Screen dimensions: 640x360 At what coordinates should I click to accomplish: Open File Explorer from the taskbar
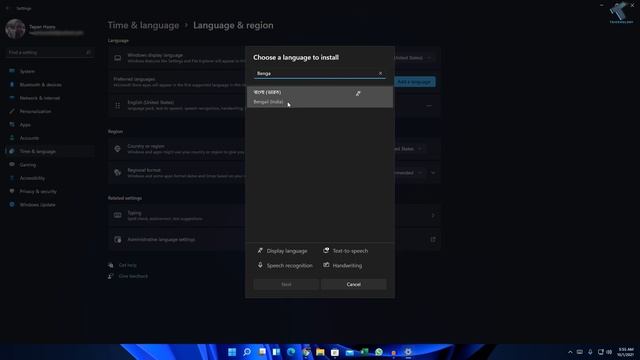(320, 352)
